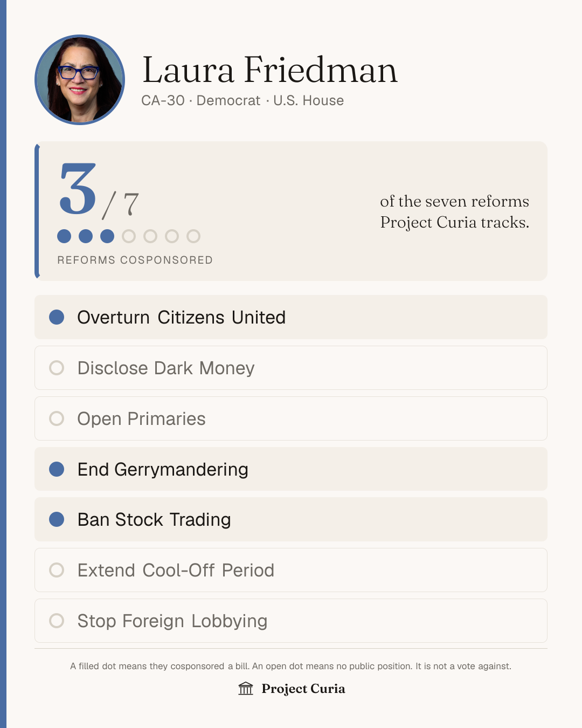Click the open dot beside Extend Cool-Off Period

(x=57, y=570)
